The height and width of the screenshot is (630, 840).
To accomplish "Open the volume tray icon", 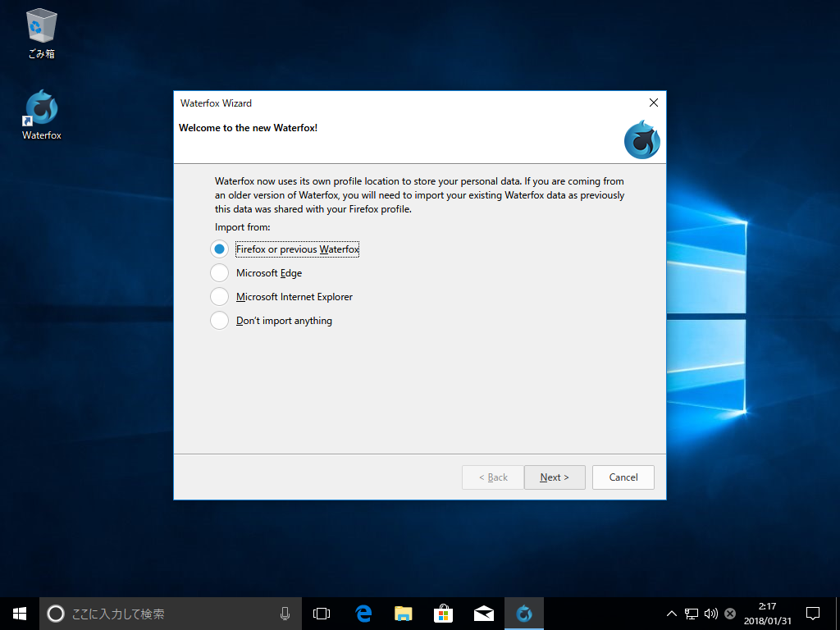I will (711, 614).
